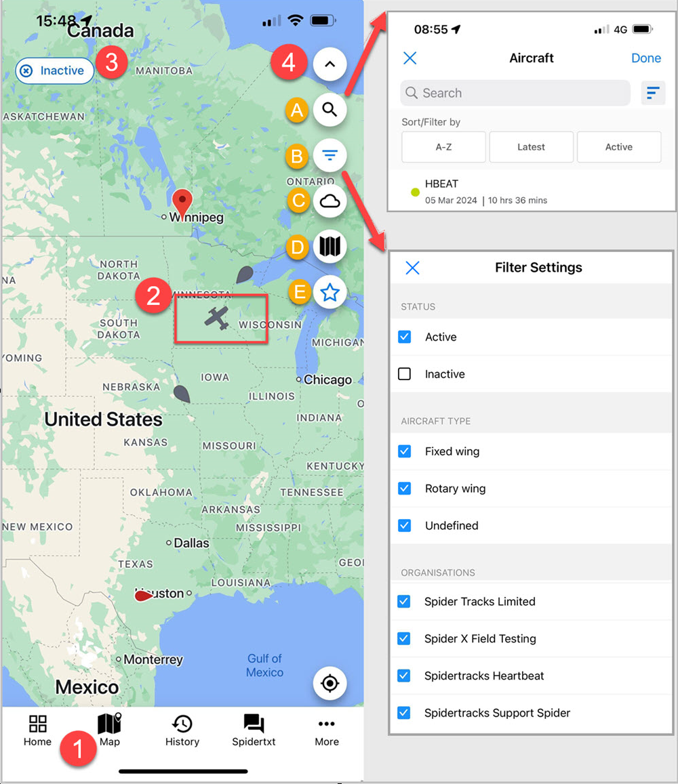Viewport: 678px width, 784px height.
Task: Open aircraft search from the magnifier button
Action: (x=330, y=110)
